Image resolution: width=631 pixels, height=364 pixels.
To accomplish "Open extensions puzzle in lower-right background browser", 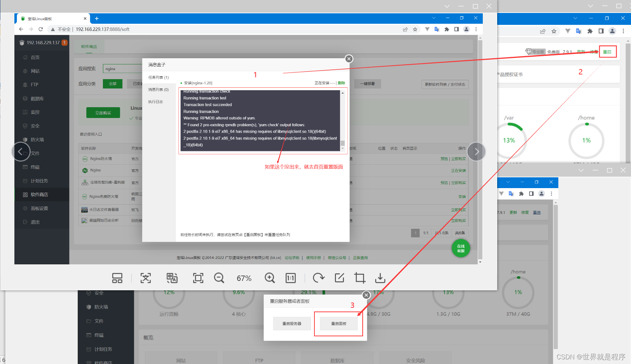I will [521, 194].
